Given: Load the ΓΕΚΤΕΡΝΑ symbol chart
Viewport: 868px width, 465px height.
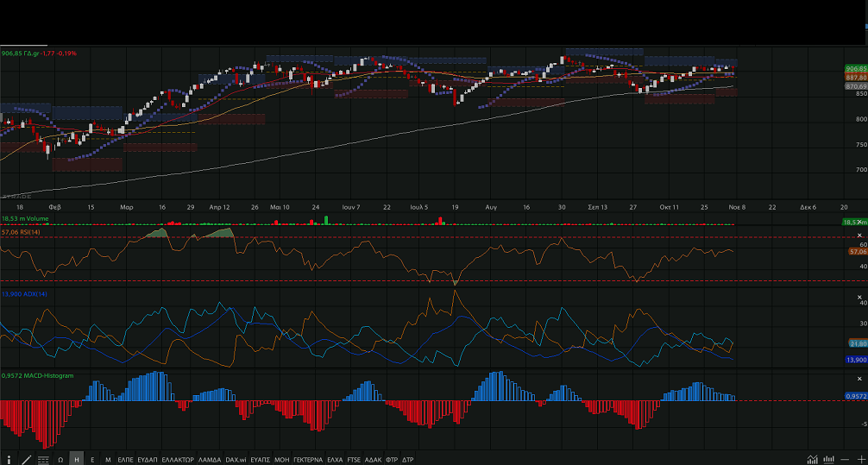Looking at the screenshot, I should tap(308, 459).
